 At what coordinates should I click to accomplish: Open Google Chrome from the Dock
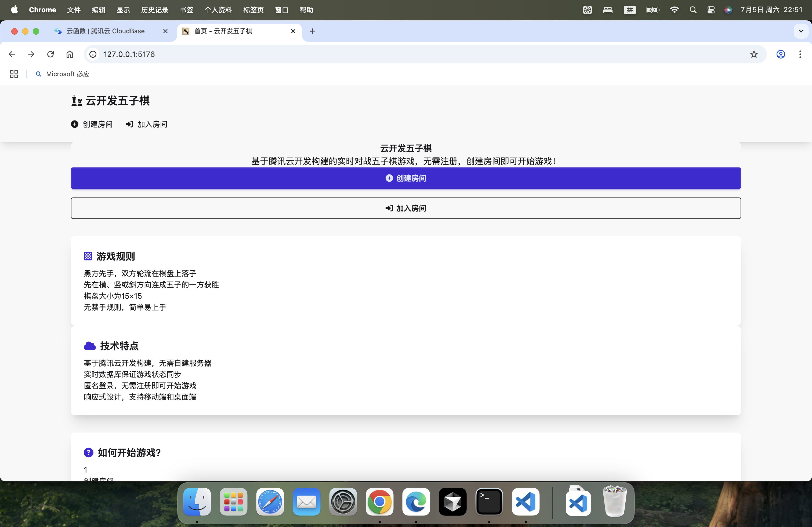point(380,502)
